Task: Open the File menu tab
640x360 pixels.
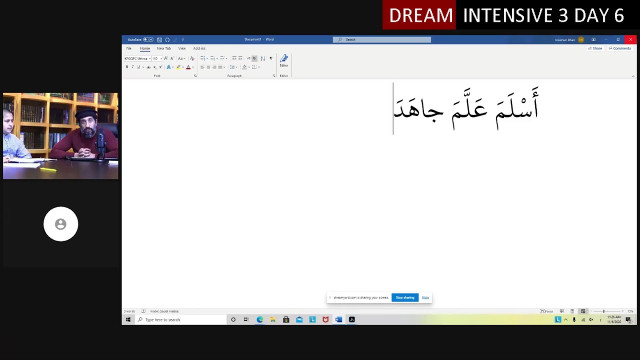Action: click(x=129, y=49)
